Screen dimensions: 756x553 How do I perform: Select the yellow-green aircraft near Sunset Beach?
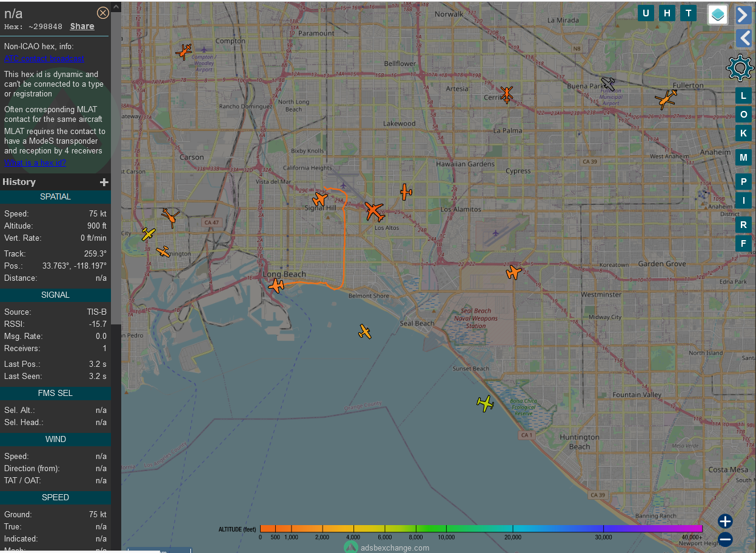pos(485,403)
